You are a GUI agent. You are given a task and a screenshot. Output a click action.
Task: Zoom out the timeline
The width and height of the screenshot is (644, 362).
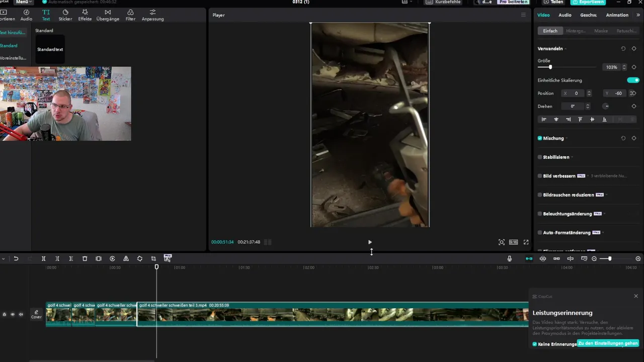[x=594, y=258]
